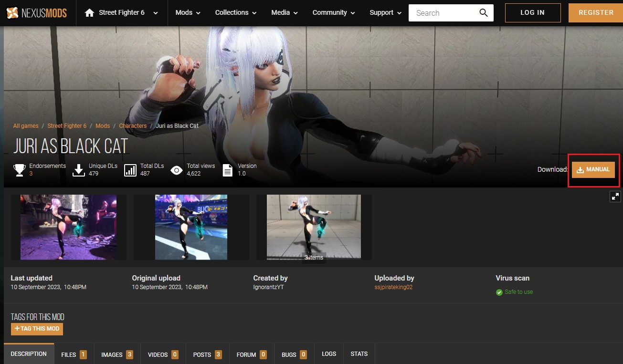
Task: Click into the Search input field
Action: [444, 13]
